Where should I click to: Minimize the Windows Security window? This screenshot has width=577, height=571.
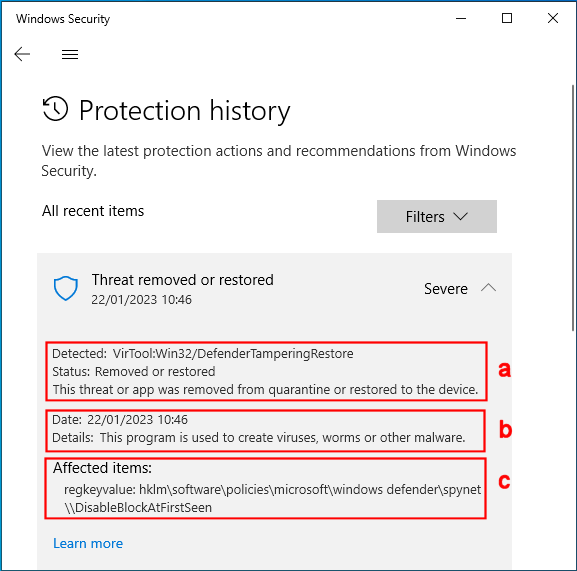pos(461,18)
